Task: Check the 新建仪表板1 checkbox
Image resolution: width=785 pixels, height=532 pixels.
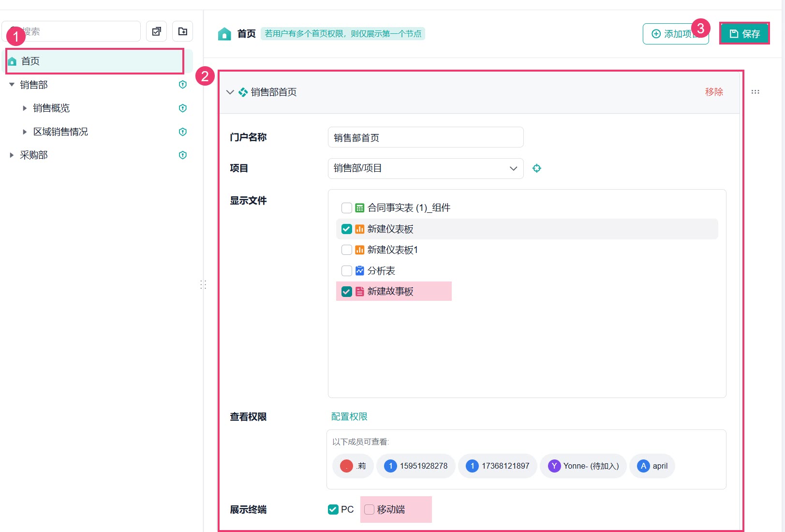Action: coord(347,250)
